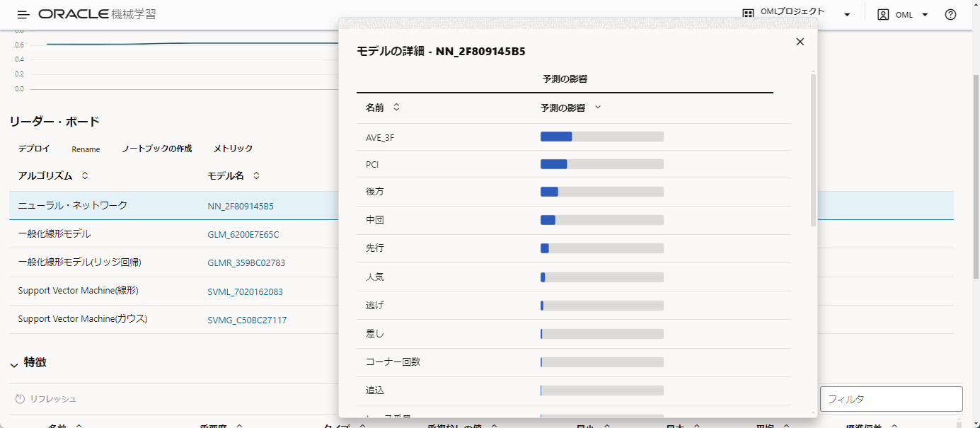Click the 後方 impact bar
The width and height of the screenshot is (980, 428).
click(602, 192)
